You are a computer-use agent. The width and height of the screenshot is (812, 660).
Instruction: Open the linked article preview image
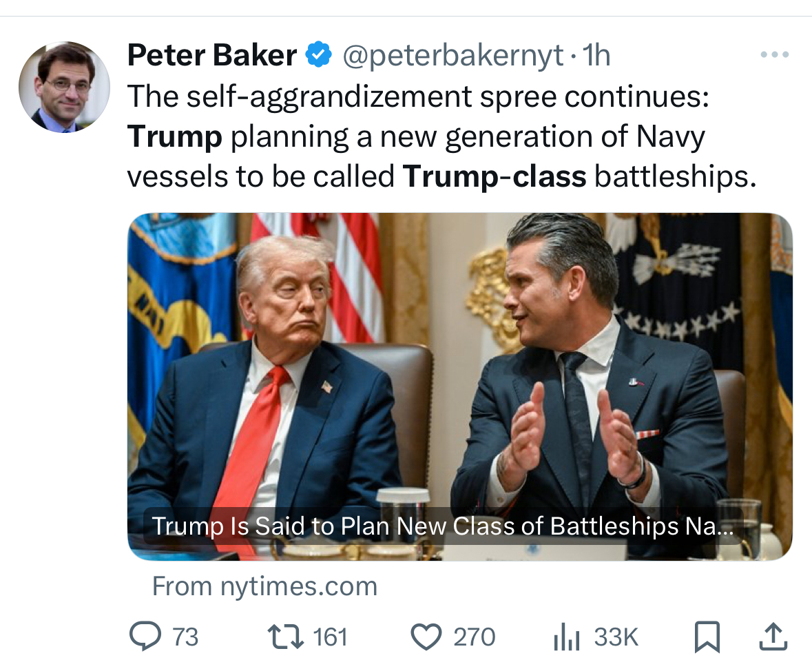pyautogui.click(x=460, y=386)
